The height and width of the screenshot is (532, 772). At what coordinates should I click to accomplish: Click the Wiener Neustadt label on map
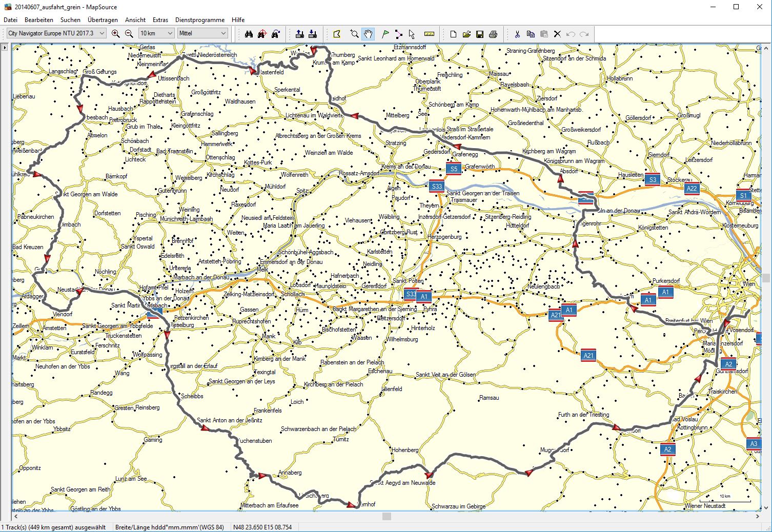point(705,506)
